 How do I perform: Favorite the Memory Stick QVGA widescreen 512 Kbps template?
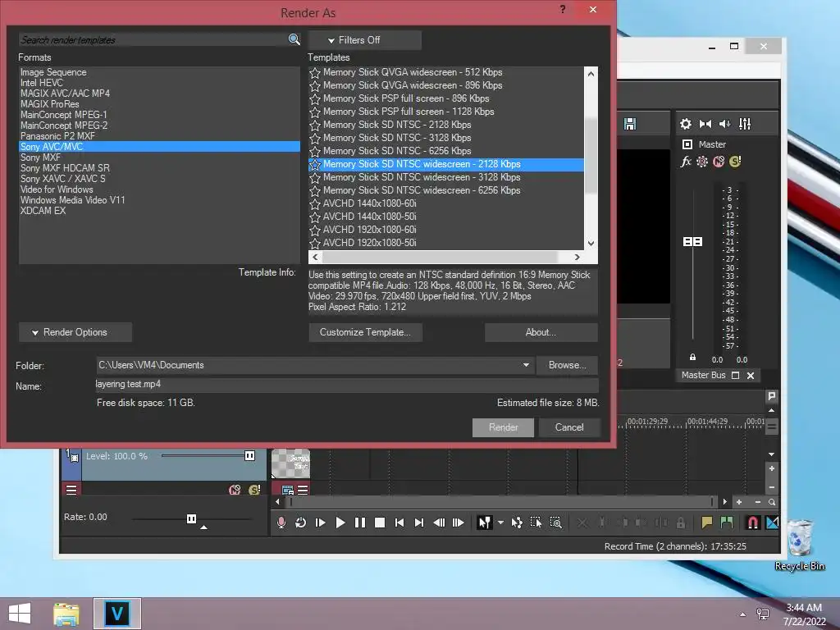315,72
